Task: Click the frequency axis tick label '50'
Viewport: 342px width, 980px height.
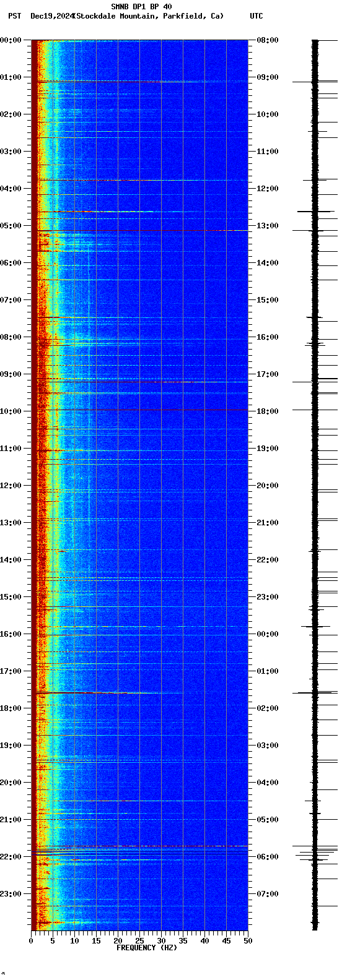Action: [248, 941]
